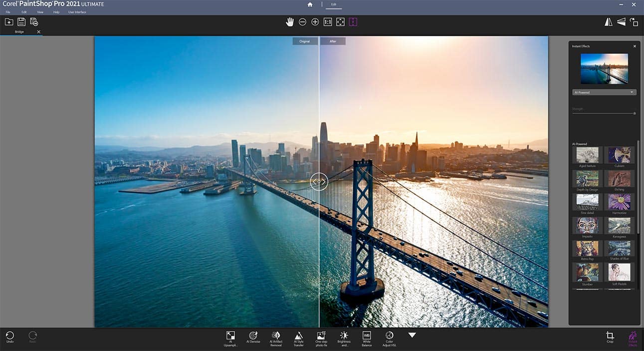Click the zoom out minus icon
This screenshot has height=351, width=644.
302,22
